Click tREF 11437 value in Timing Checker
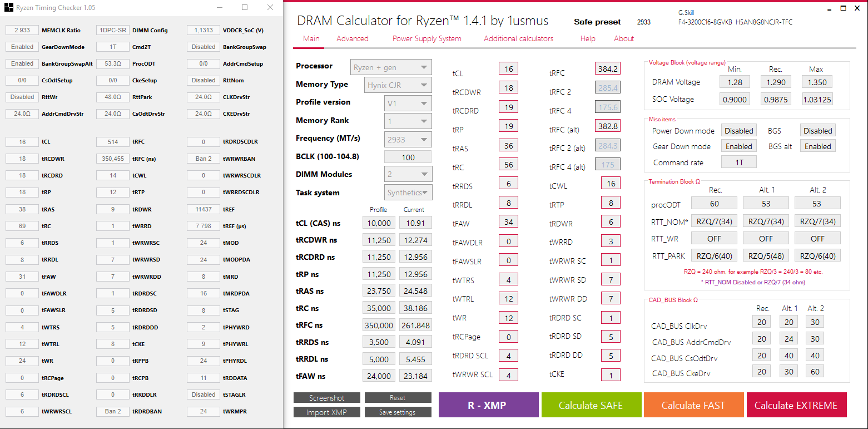This screenshot has height=429, width=868. (204, 209)
